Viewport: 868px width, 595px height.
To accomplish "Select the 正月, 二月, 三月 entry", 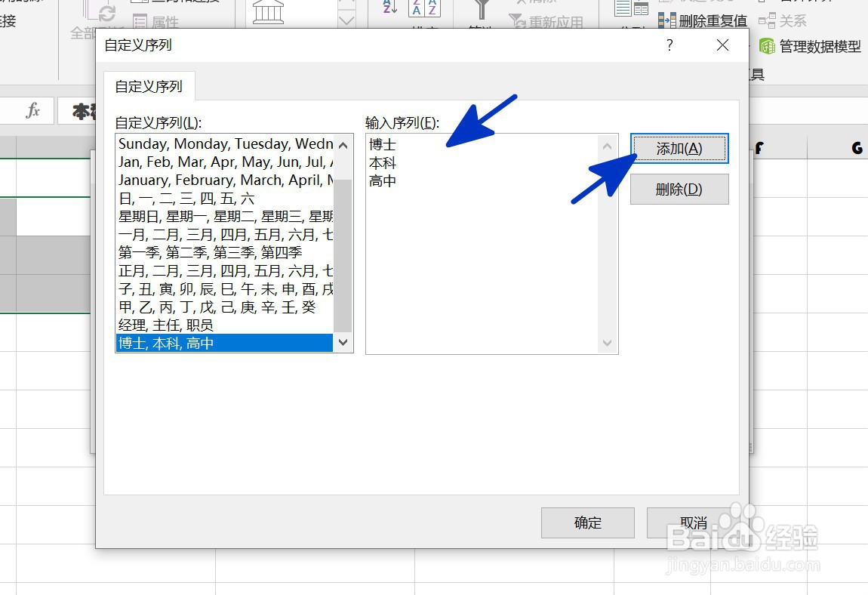I will 225,271.
